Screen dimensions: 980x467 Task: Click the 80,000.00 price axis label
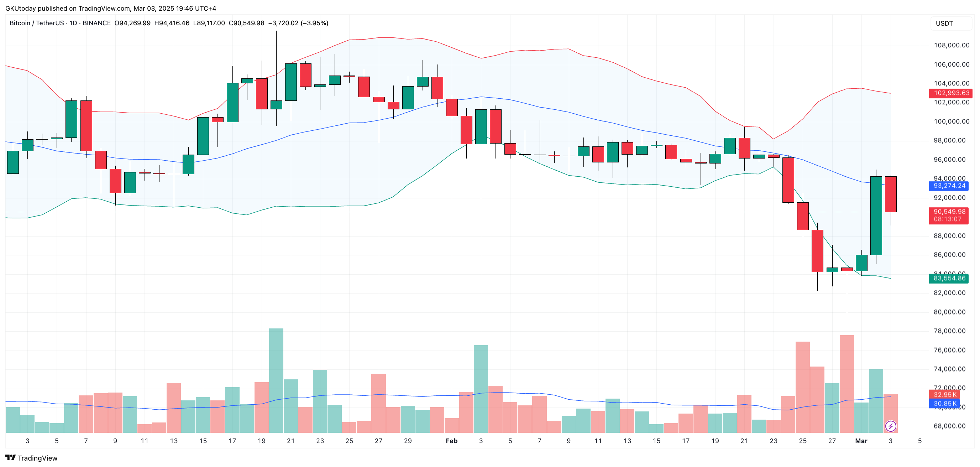950,312
